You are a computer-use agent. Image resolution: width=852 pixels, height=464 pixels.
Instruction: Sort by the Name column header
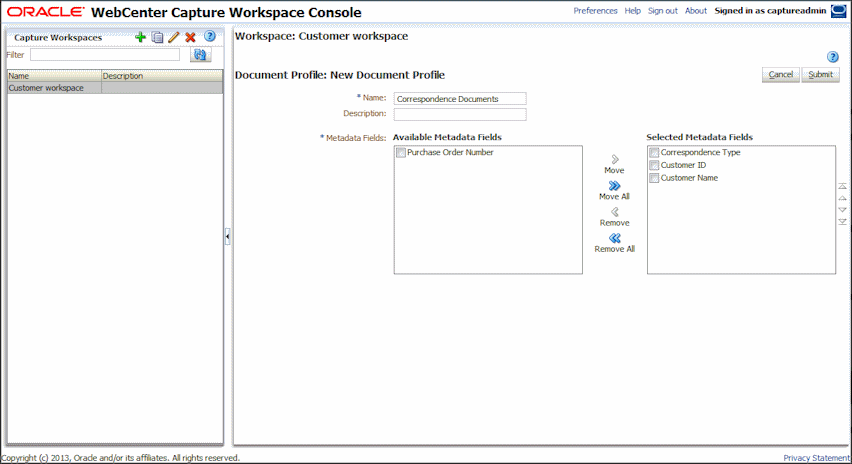coord(54,76)
